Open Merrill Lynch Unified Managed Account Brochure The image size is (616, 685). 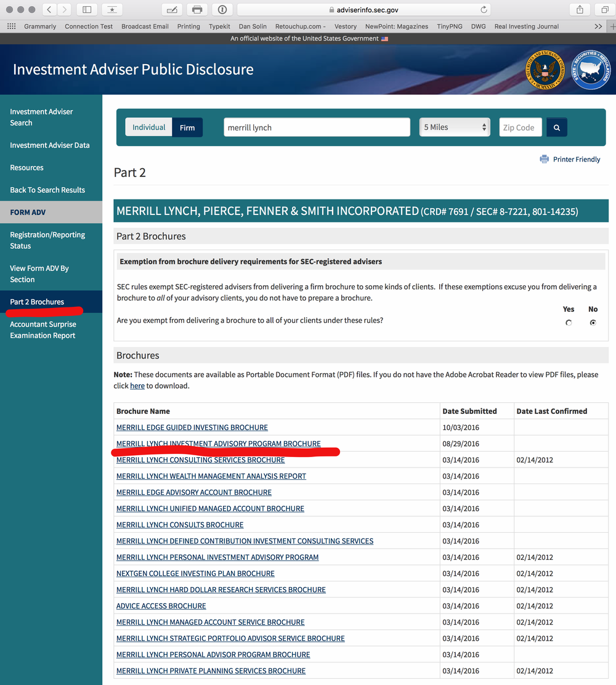coord(210,508)
